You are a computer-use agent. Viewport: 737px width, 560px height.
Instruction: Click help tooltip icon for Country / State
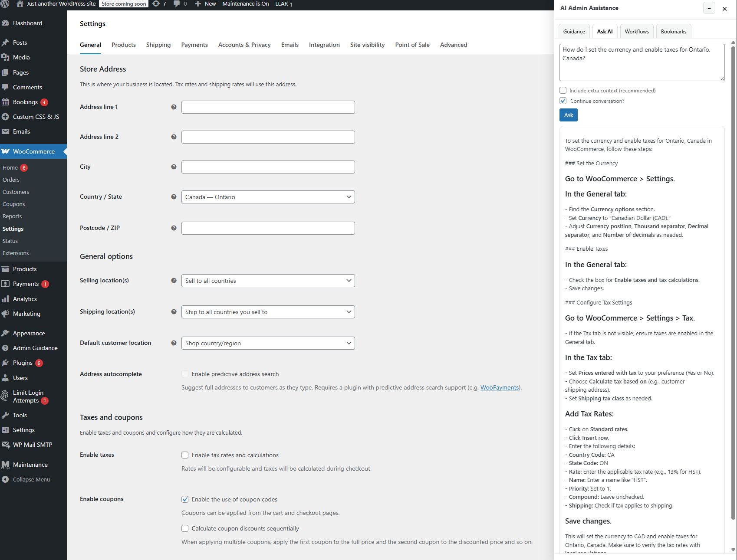coord(174,197)
